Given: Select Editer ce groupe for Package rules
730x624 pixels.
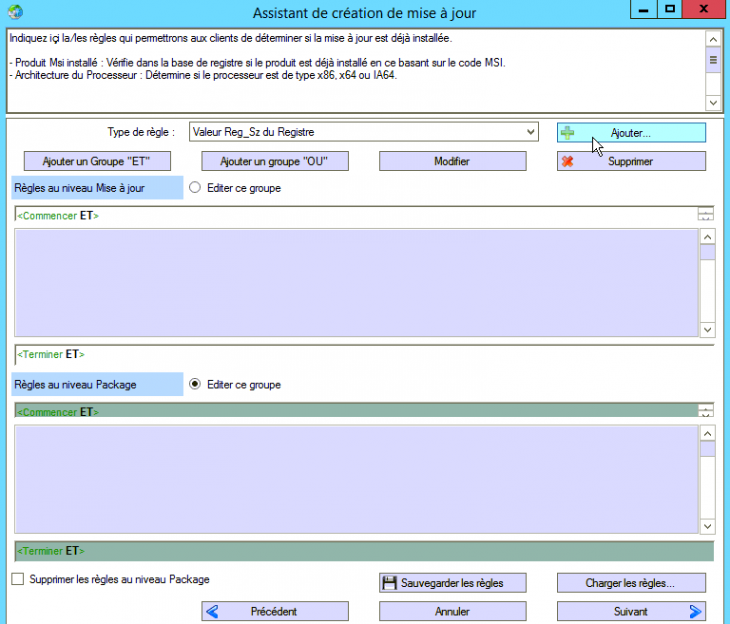Looking at the screenshot, I should [195, 384].
